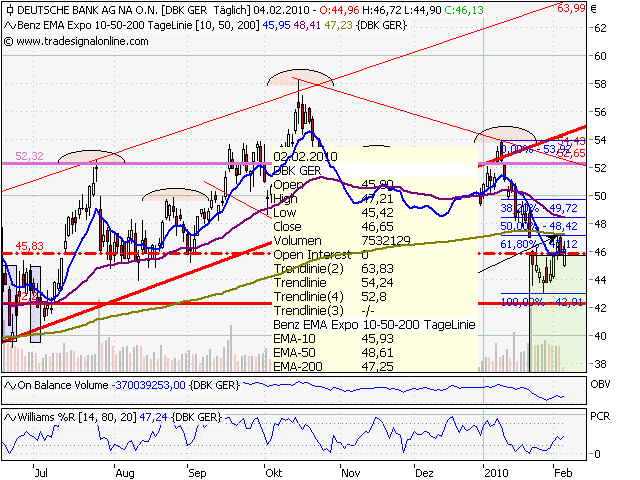The height and width of the screenshot is (480, 640).
Task: Click the Okt marker on the time axis
Action: (x=273, y=473)
